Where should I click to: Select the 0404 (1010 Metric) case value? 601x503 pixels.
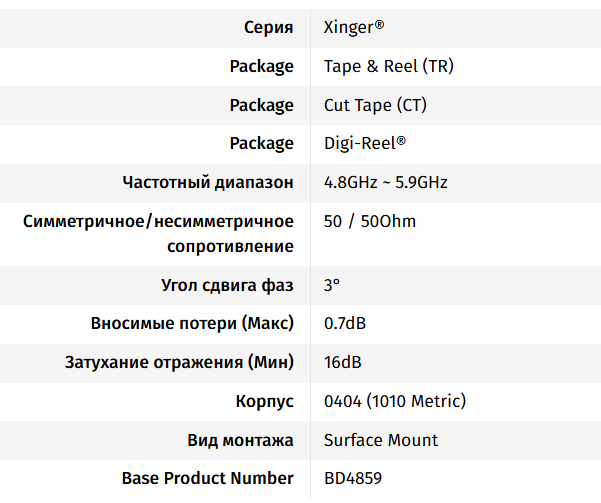[x=395, y=402]
